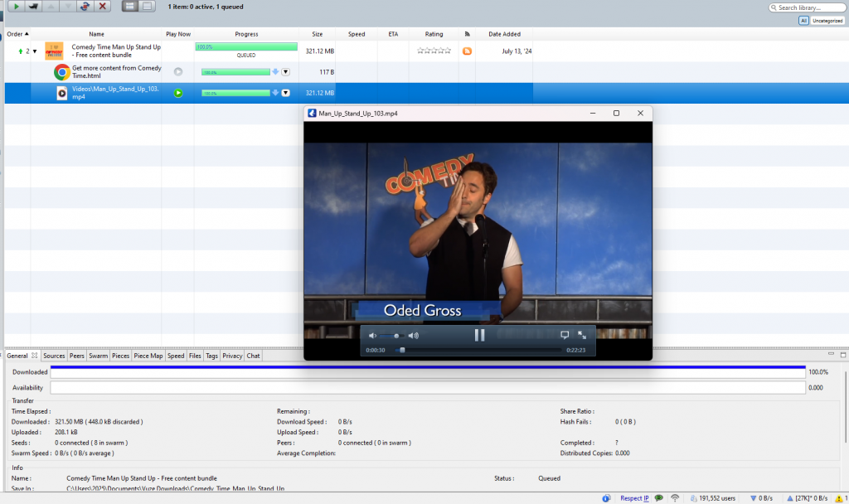Toggle the Uncategorized filter button

coord(827,21)
